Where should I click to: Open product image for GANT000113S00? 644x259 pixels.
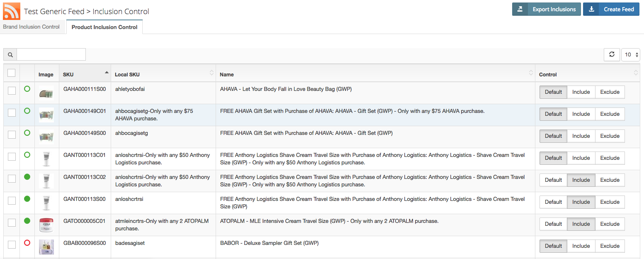(x=46, y=203)
